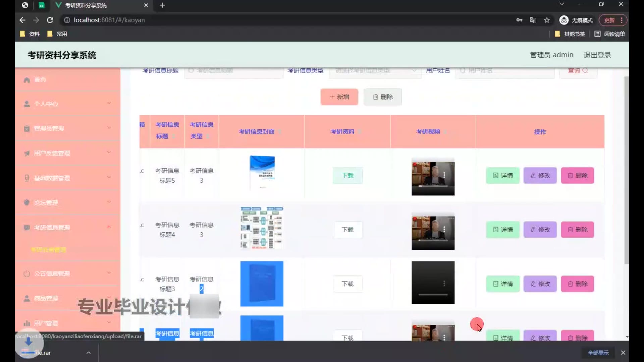Click the bookmark star icon in the address bar
The width and height of the screenshot is (644, 362).
tap(547, 20)
